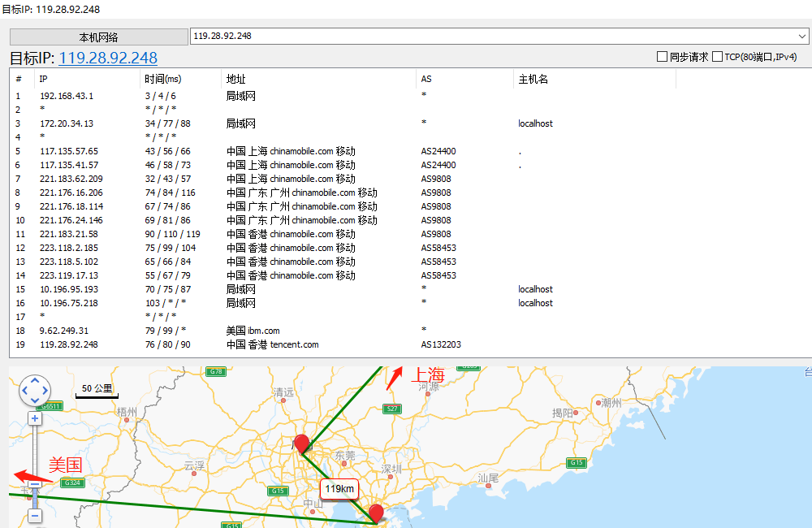The width and height of the screenshot is (812, 528).
Task: Click the red map marker at Guangzhou
Action: coord(301,444)
